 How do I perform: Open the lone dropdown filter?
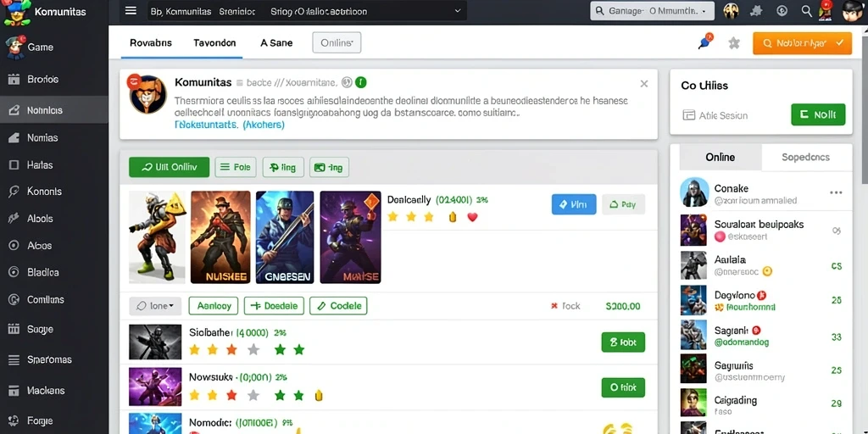click(155, 305)
